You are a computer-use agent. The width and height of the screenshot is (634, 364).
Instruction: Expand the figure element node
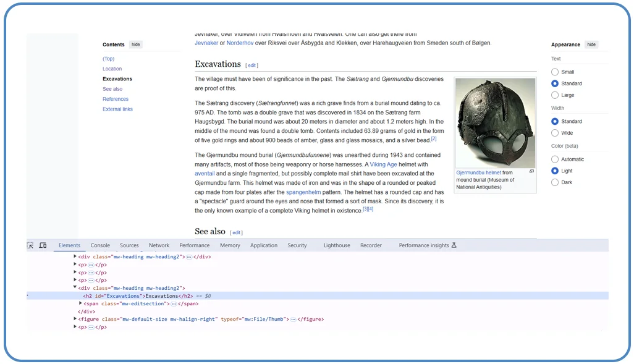75,319
